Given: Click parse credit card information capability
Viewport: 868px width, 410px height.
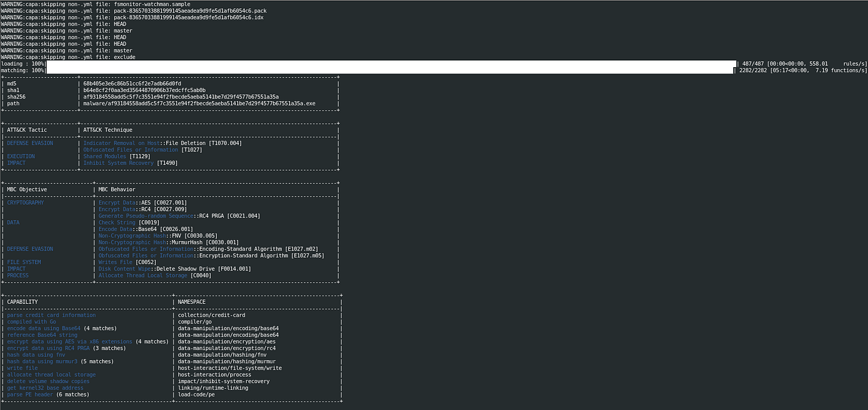Looking at the screenshot, I should point(51,315).
